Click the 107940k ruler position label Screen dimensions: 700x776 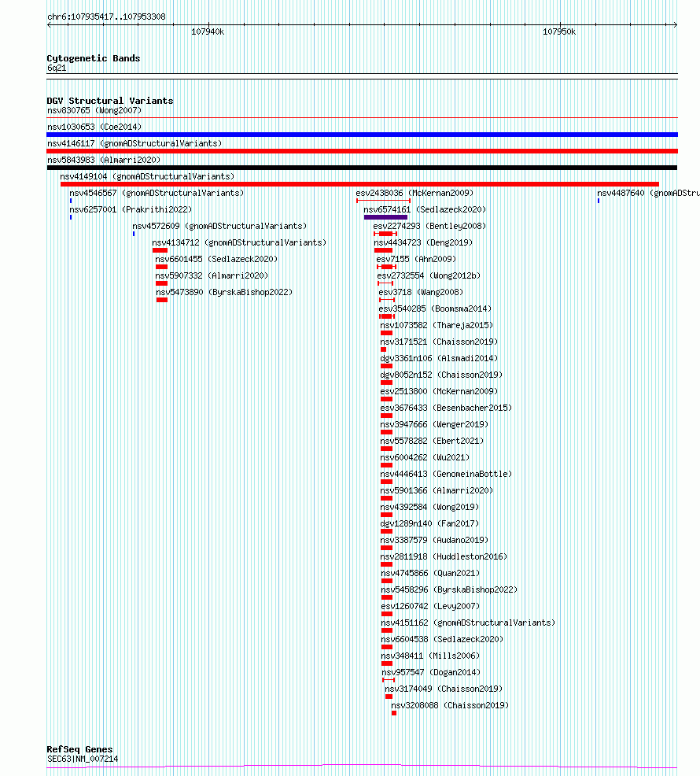pyautogui.click(x=208, y=31)
